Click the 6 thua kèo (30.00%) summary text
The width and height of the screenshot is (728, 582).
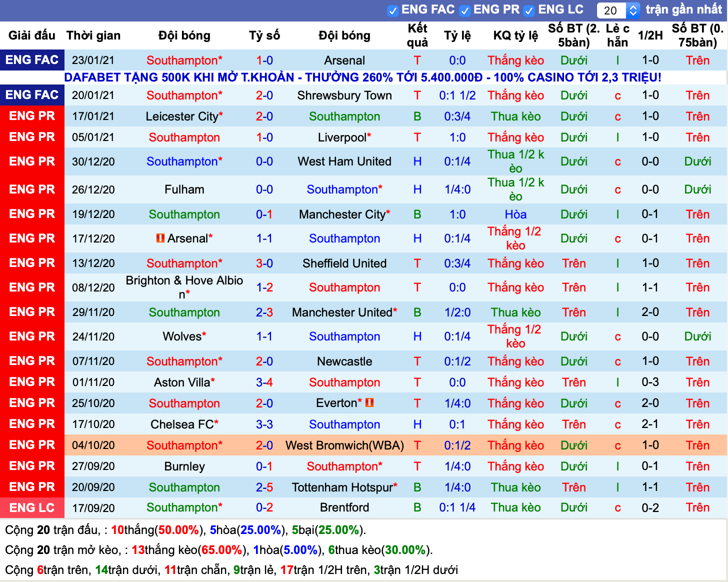(379, 550)
